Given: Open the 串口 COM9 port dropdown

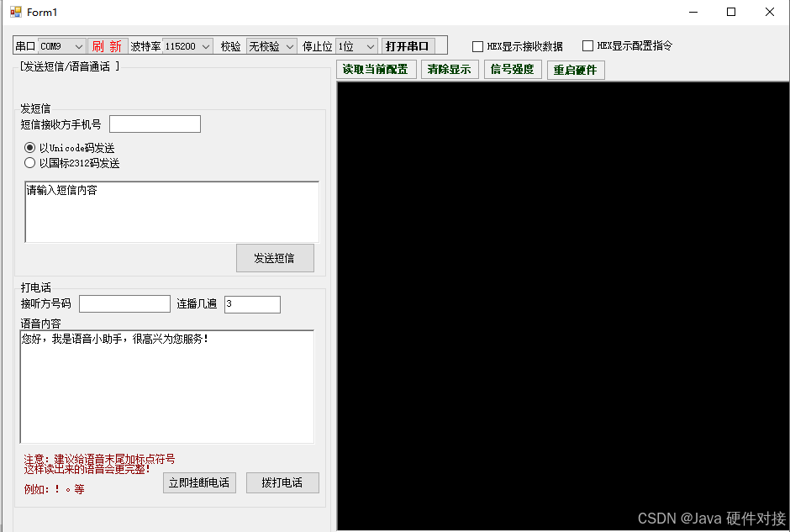Looking at the screenshot, I should [x=61, y=46].
